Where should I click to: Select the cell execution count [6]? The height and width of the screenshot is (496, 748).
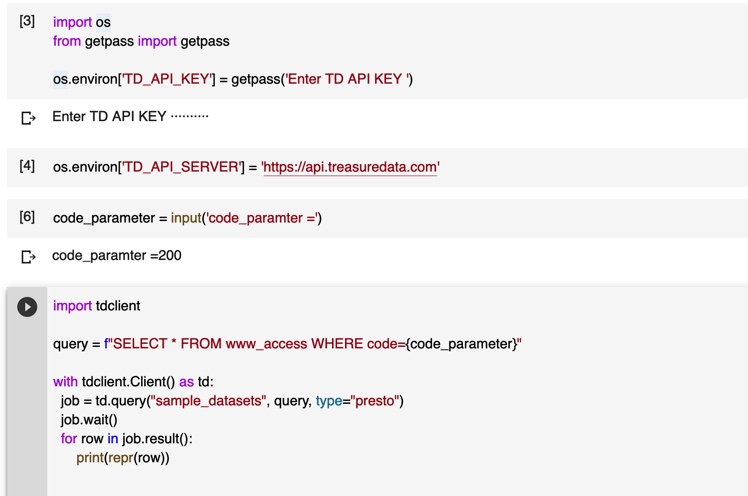[27, 217]
